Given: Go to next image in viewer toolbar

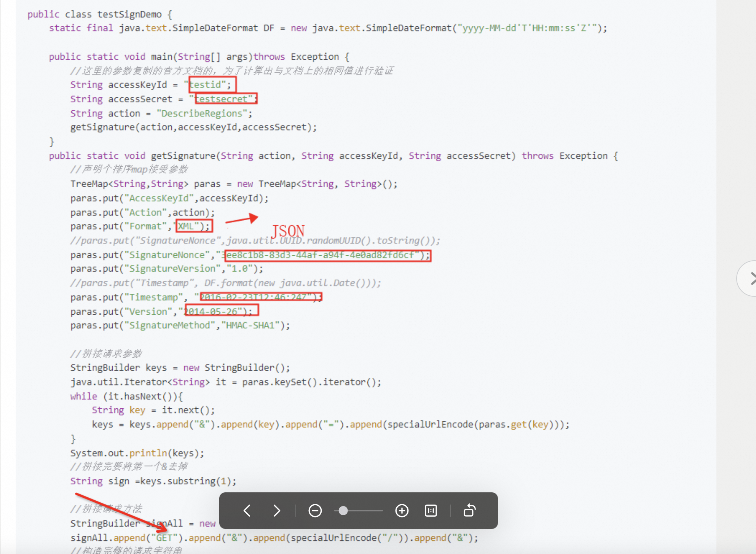Looking at the screenshot, I should pyautogui.click(x=277, y=511).
